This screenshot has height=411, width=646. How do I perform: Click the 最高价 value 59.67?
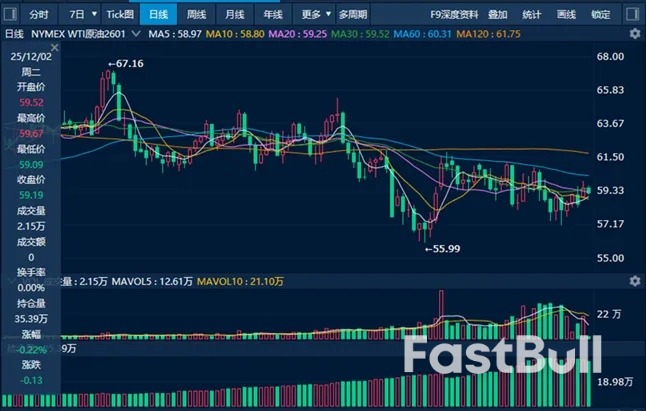click(x=31, y=133)
